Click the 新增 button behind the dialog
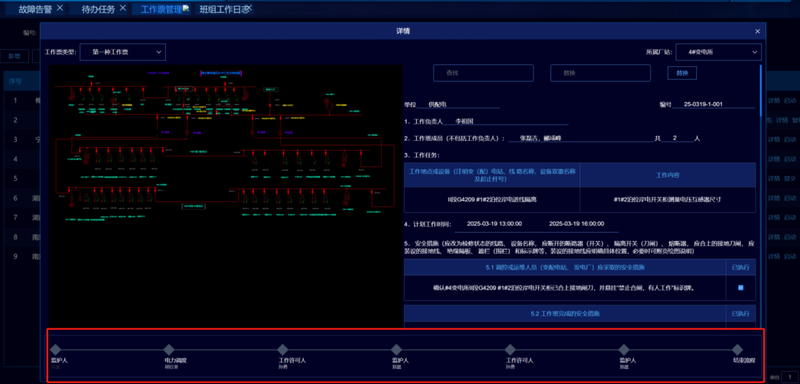Viewport: 800px width, 384px height. [14, 56]
